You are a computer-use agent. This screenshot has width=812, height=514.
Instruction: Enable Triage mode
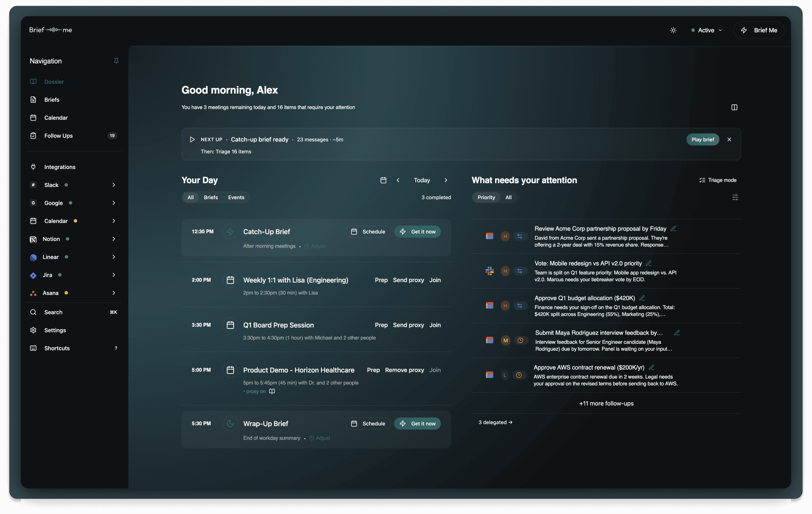click(x=718, y=180)
